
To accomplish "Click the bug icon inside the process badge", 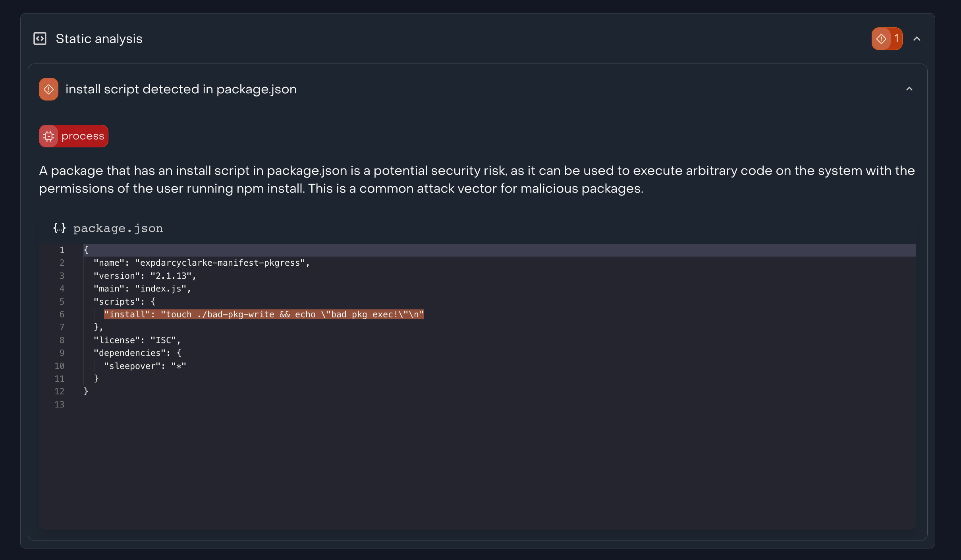I will pyautogui.click(x=49, y=136).
